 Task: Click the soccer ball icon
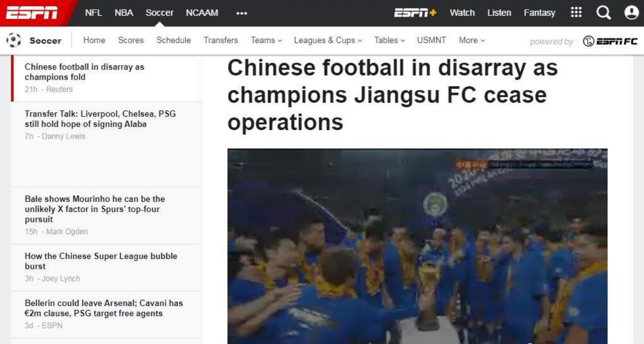pos(14,40)
